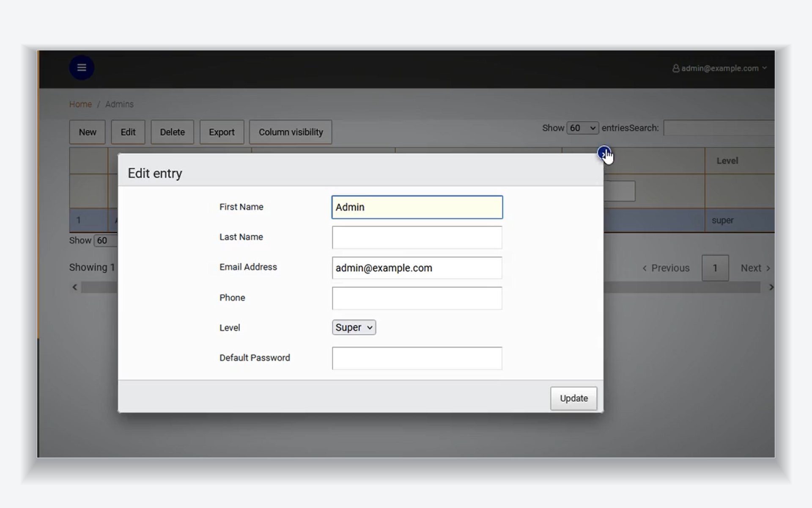Click the Update button

[573, 398]
